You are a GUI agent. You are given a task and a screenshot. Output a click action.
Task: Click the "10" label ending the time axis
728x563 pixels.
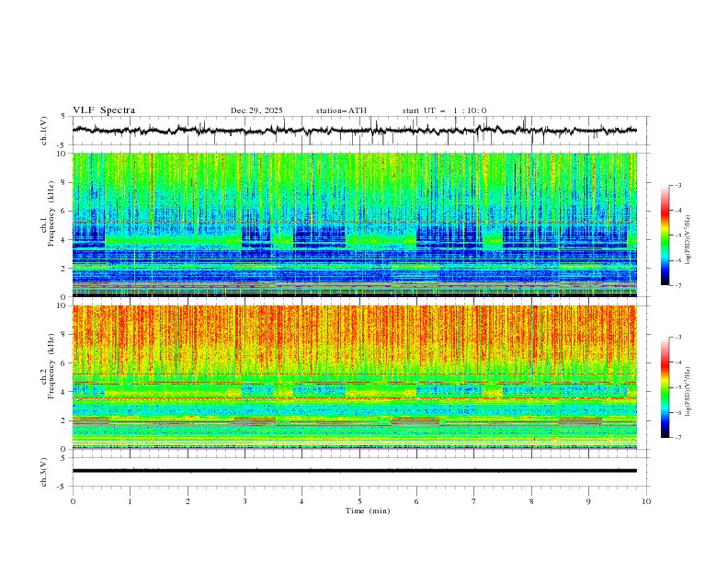[x=646, y=501]
